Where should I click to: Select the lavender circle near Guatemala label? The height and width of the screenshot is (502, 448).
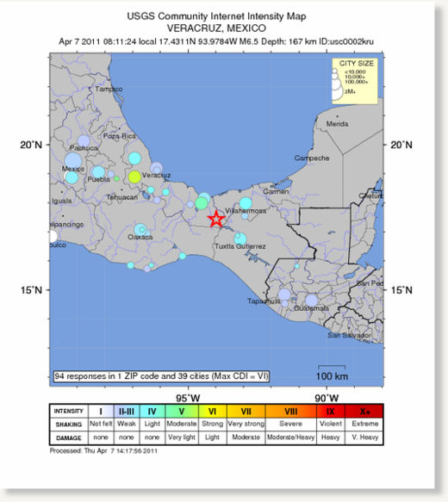click(311, 301)
